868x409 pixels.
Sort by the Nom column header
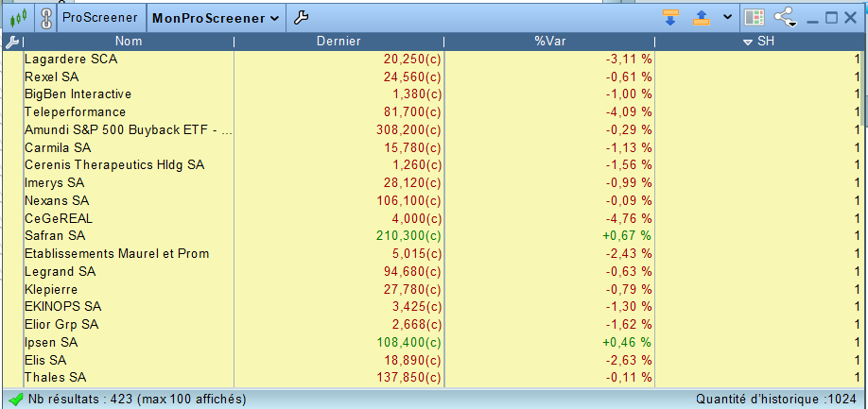(x=129, y=42)
